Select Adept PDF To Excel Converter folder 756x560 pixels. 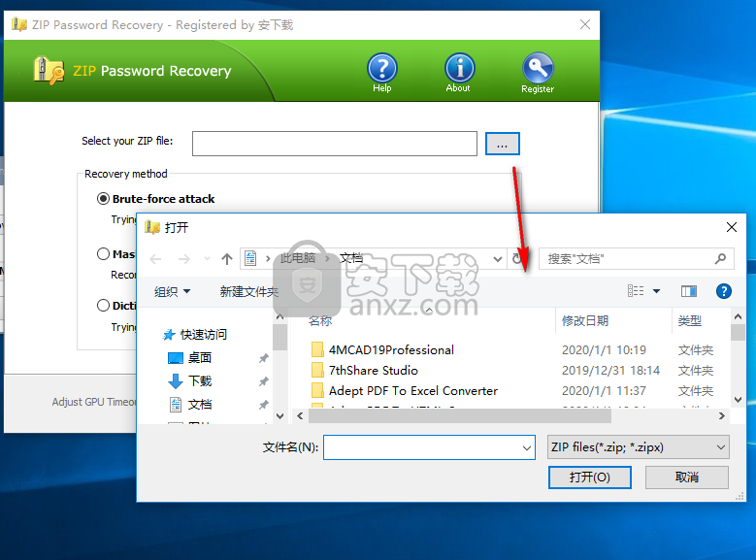pos(413,390)
